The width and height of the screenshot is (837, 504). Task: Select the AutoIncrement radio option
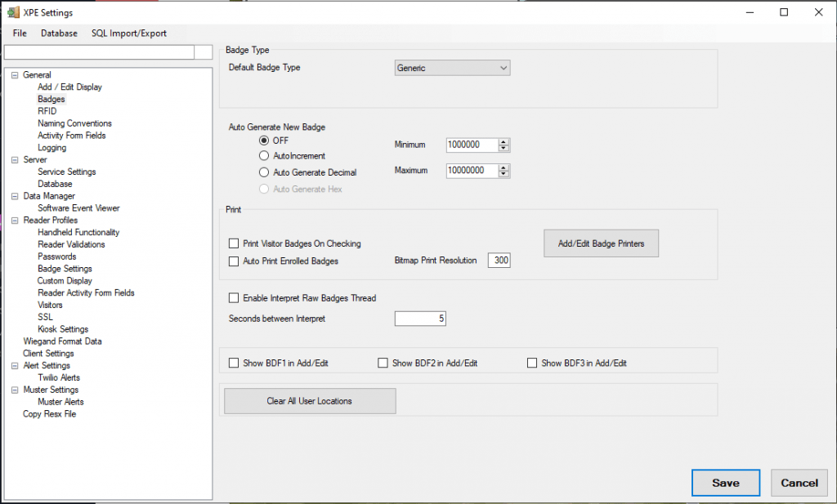(x=264, y=156)
